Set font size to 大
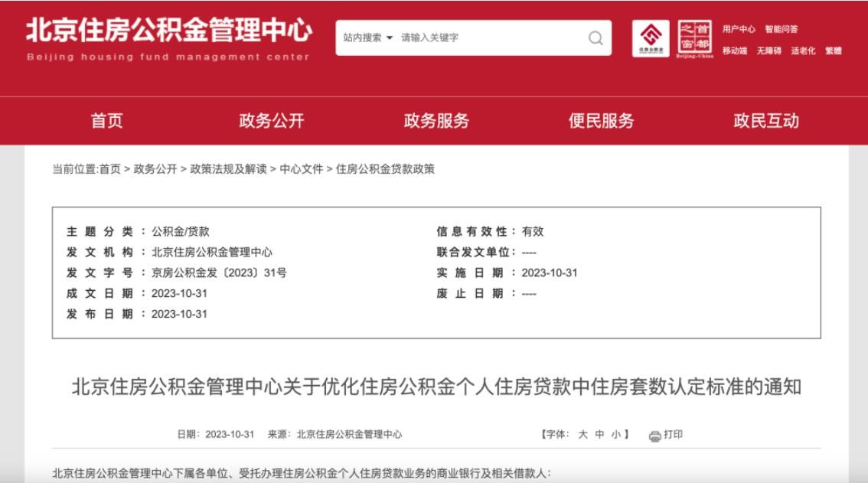This screenshot has height=483, width=868. pos(582,434)
